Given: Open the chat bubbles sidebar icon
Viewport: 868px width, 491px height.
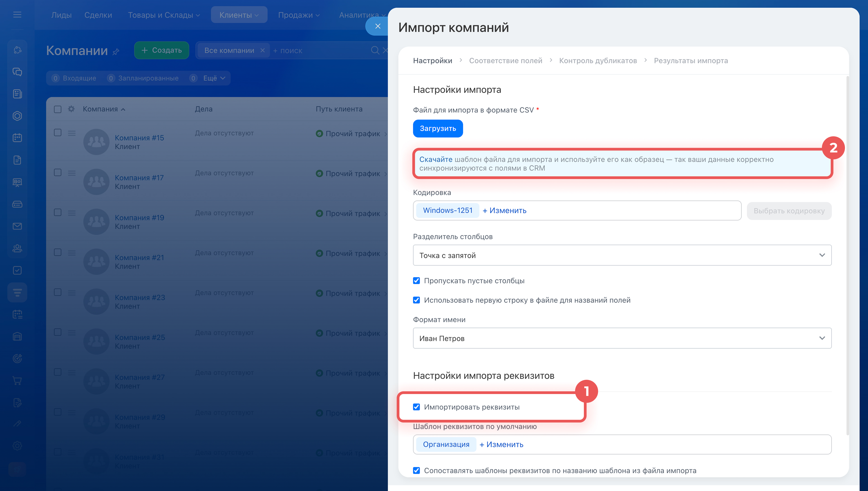Looking at the screenshot, I should 17,72.
